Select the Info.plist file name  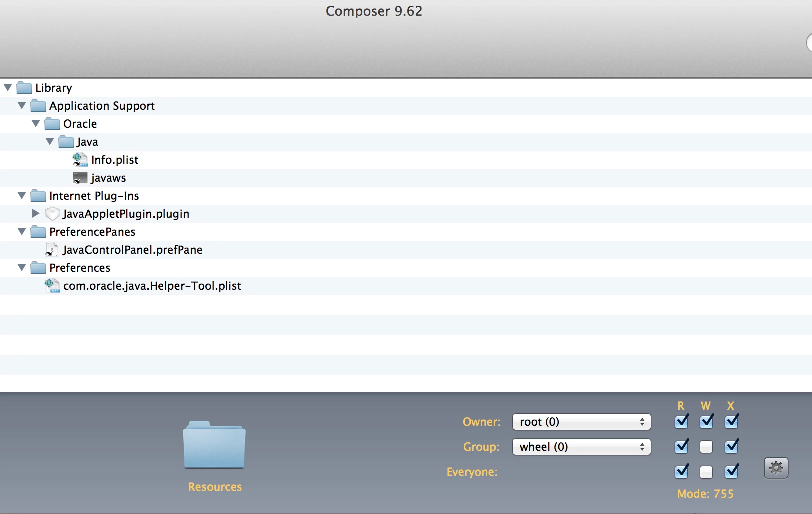[x=115, y=160]
